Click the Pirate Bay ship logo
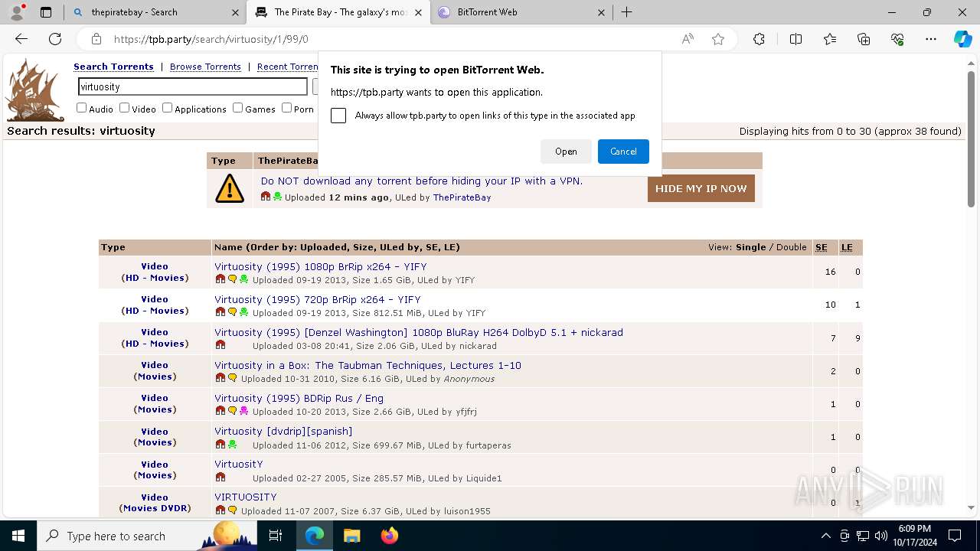Viewport: 980px width, 551px height. [35, 90]
